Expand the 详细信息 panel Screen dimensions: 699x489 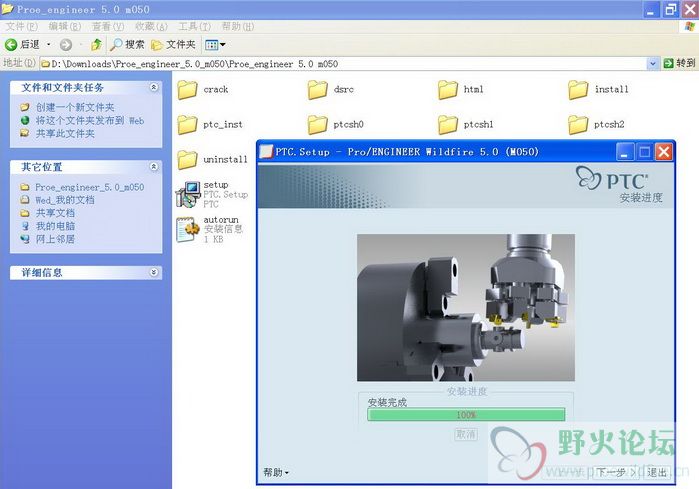pos(154,272)
